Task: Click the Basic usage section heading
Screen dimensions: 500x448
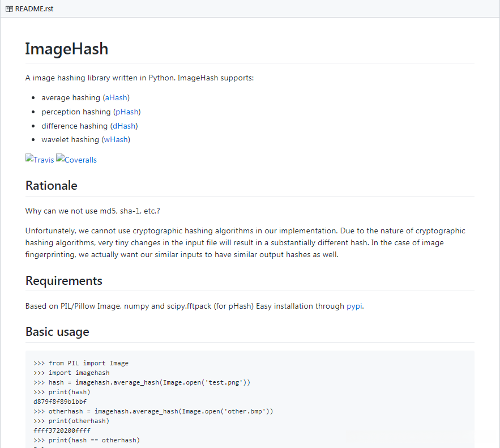Action: coord(57,332)
